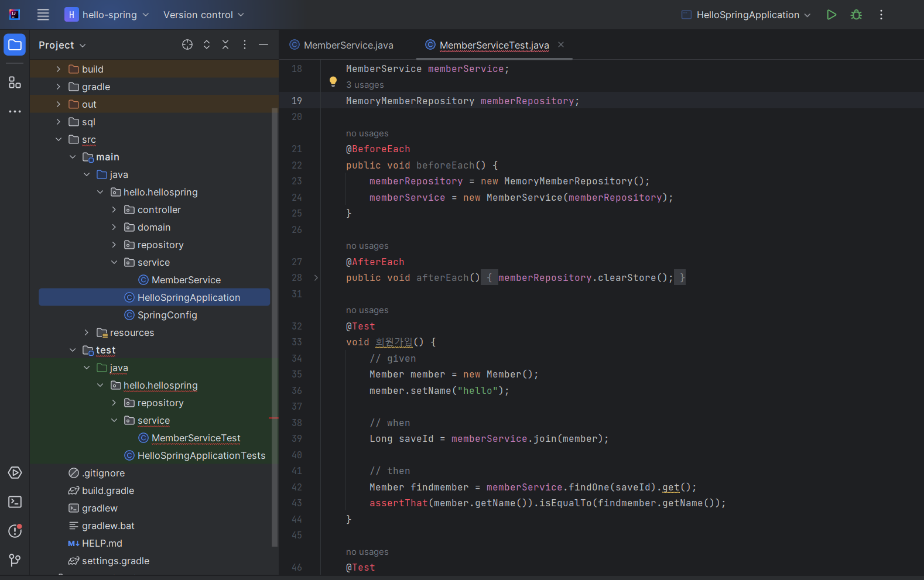The image size is (924, 580).
Task: Open the Problems tool window icon
Action: click(x=15, y=531)
